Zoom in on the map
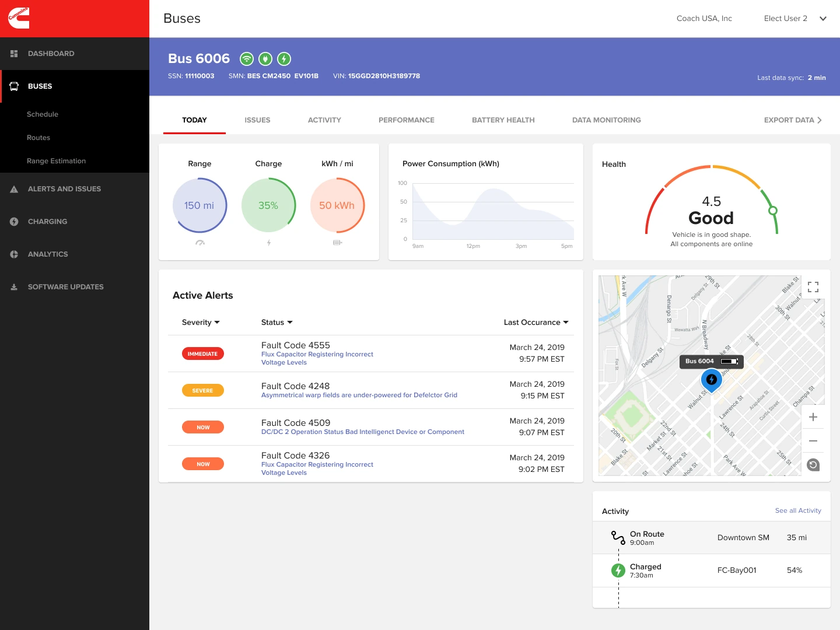 coord(813,417)
